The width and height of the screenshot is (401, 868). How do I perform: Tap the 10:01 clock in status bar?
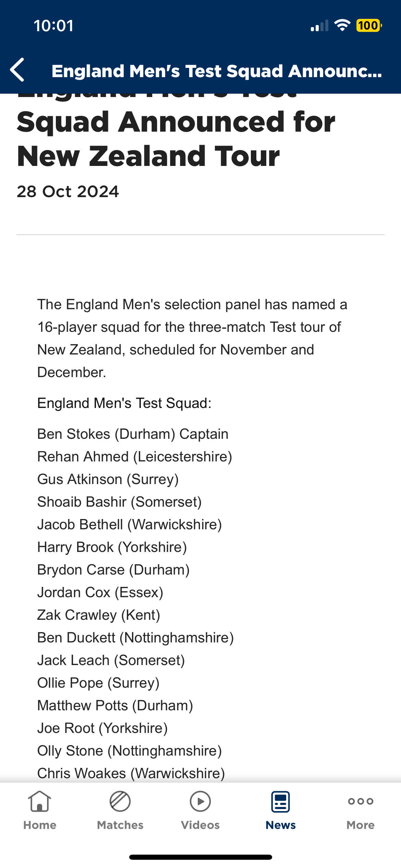54,26
